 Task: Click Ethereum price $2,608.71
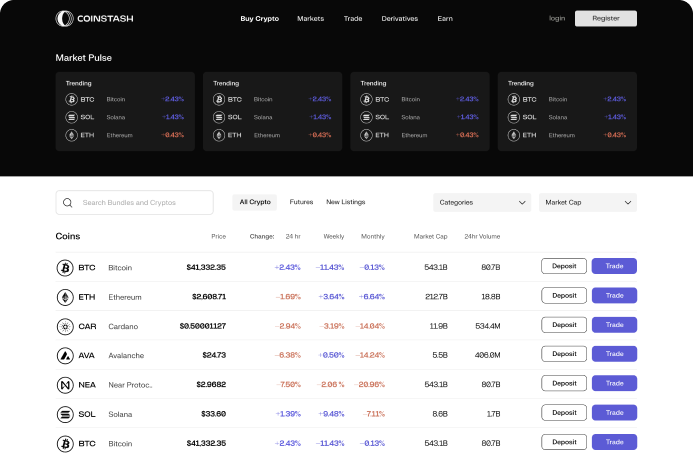(209, 297)
